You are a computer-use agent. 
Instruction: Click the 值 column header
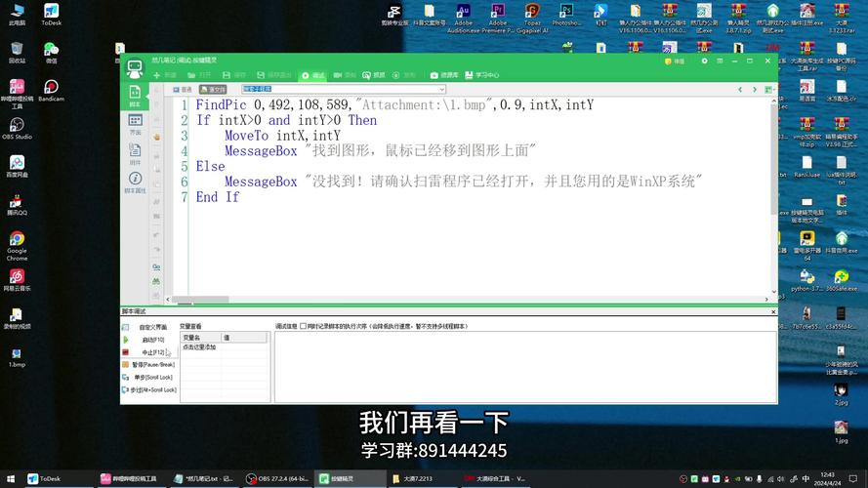pyautogui.click(x=244, y=338)
